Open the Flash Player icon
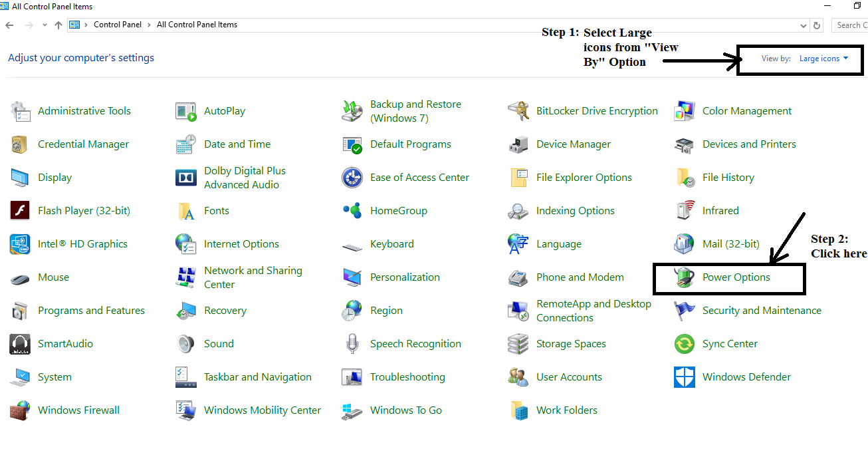The width and height of the screenshot is (868, 459). click(20, 211)
